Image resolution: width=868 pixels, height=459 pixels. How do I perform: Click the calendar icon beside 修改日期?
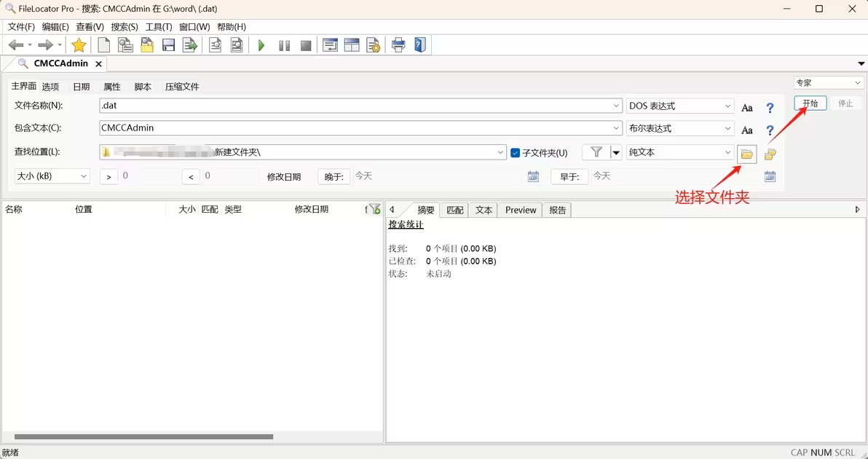(x=534, y=176)
